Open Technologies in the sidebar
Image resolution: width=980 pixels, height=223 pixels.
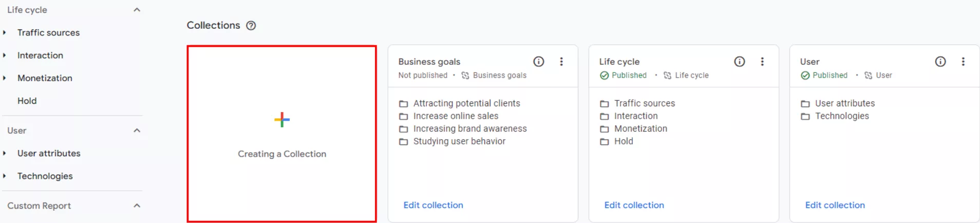coord(45,176)
